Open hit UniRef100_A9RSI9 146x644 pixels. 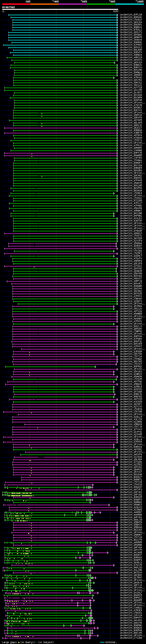tap(131, 58)
